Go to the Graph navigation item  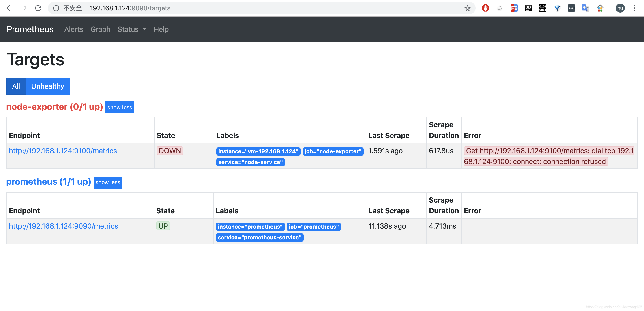pos(100,29)
